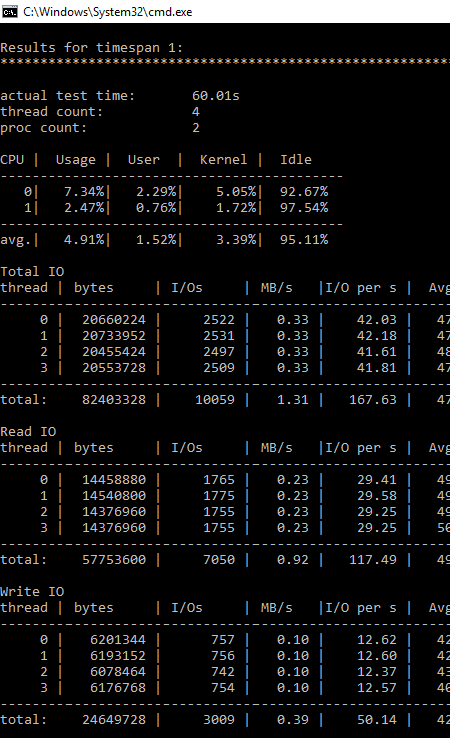Click the proc count value 2
The height and width of the screenshot is (738, 450).
[196, 128]
